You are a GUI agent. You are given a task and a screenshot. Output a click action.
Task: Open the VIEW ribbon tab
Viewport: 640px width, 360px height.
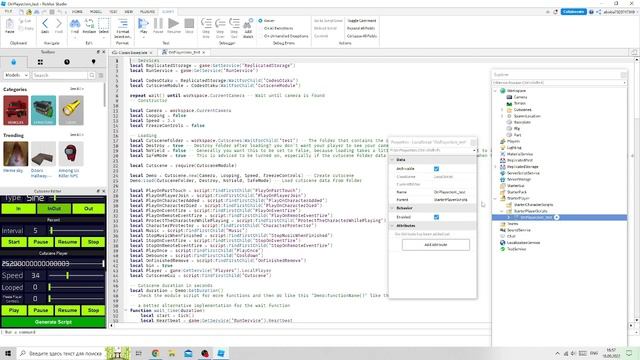pos(129,12)
